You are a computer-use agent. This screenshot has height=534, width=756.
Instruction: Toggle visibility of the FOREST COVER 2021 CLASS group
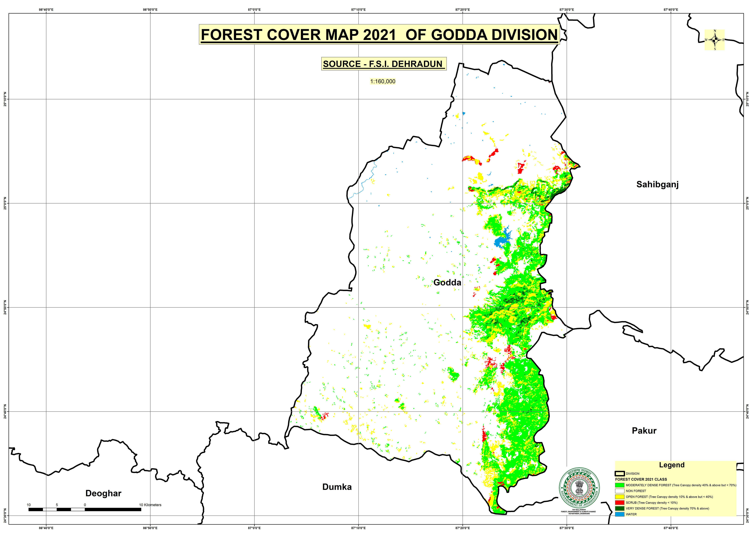pos(641,479)
